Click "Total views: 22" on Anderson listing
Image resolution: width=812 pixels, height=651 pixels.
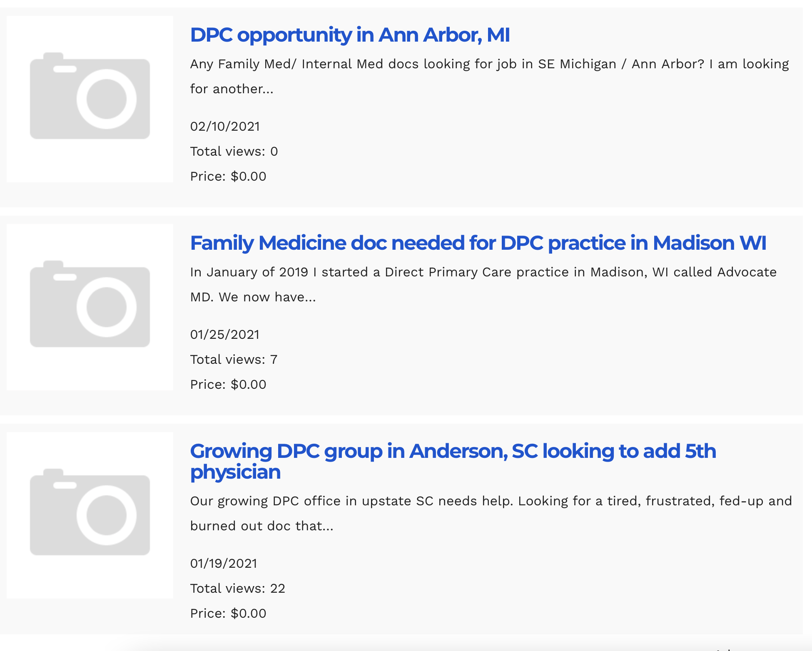point(237,589)
